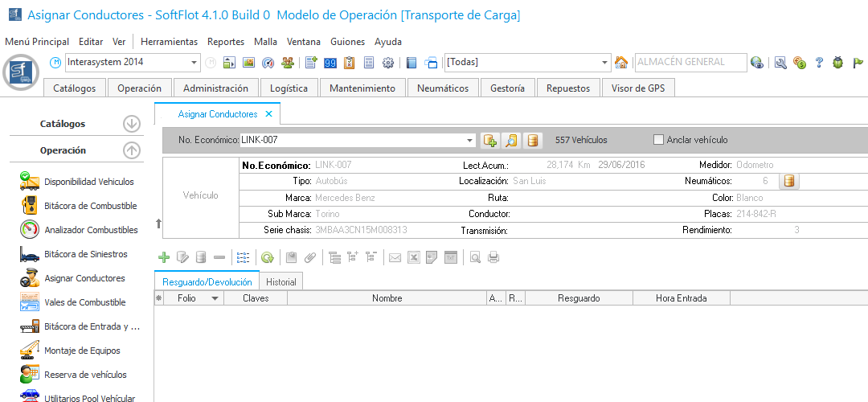Screen dimensions: 868x402
Task: Open the No. Económico LINK-007 dropdown
Action: pos(470,141)
